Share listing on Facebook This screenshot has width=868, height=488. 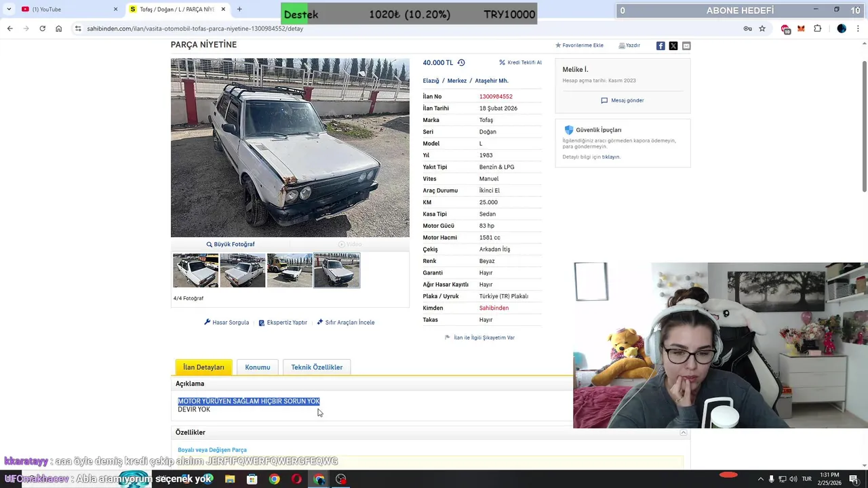(x=660, y=45)
